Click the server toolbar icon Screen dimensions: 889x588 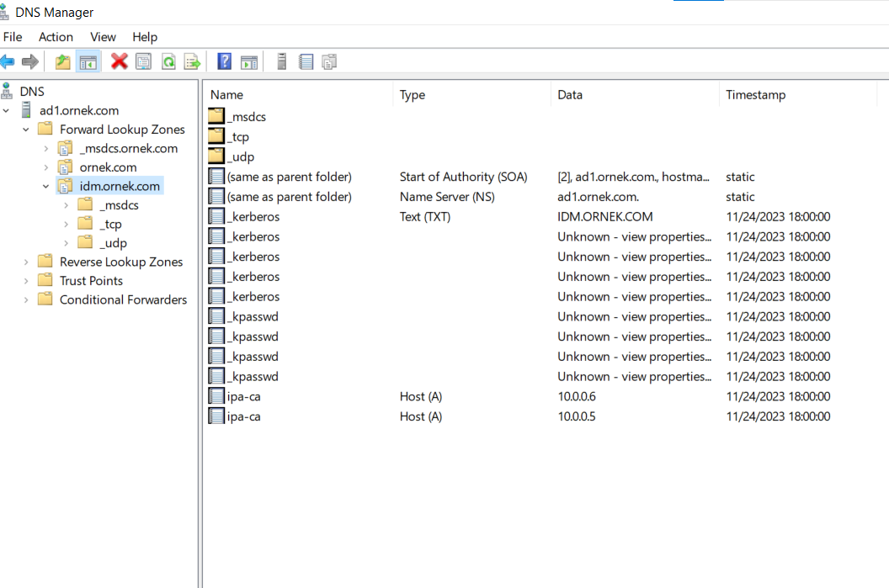click(x=281, y=61)
